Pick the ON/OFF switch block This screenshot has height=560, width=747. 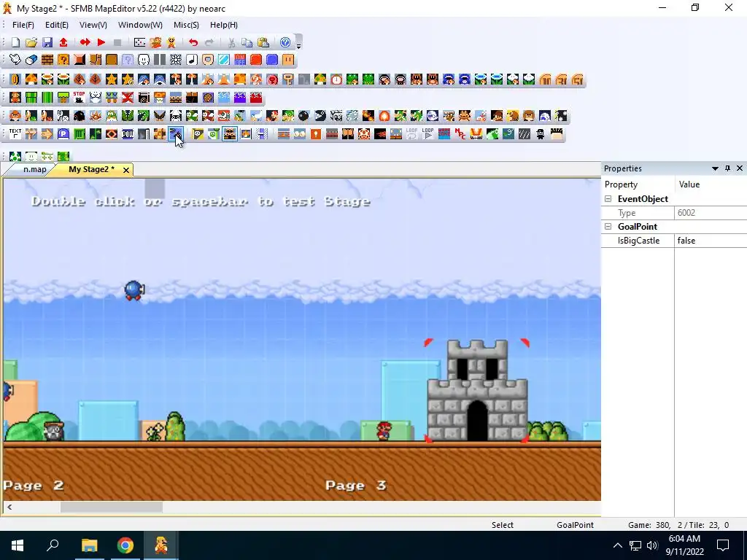(239, 60)
